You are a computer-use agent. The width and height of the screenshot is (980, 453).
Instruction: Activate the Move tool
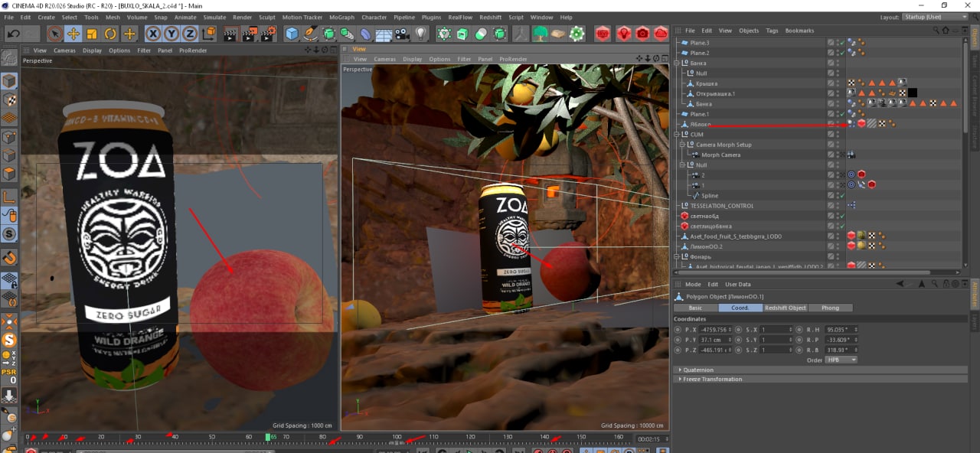tap(73, 34)
